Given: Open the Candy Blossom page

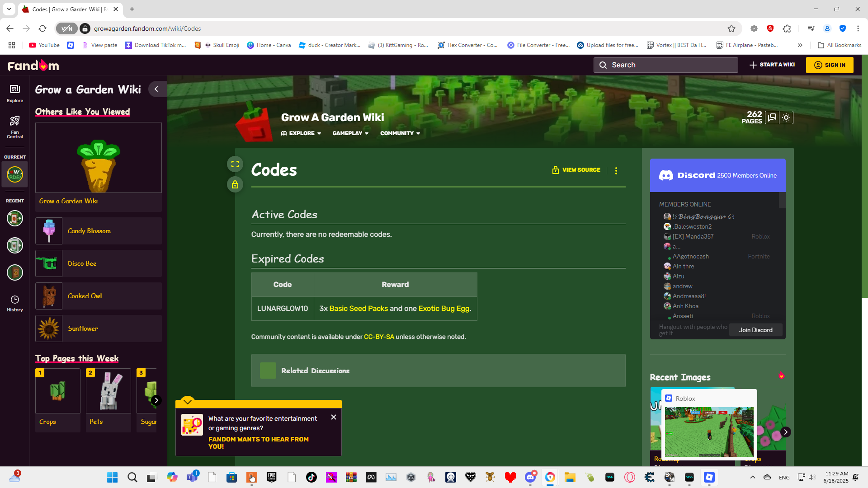Looking at the screenshot, I should click(x=99, y=231).
